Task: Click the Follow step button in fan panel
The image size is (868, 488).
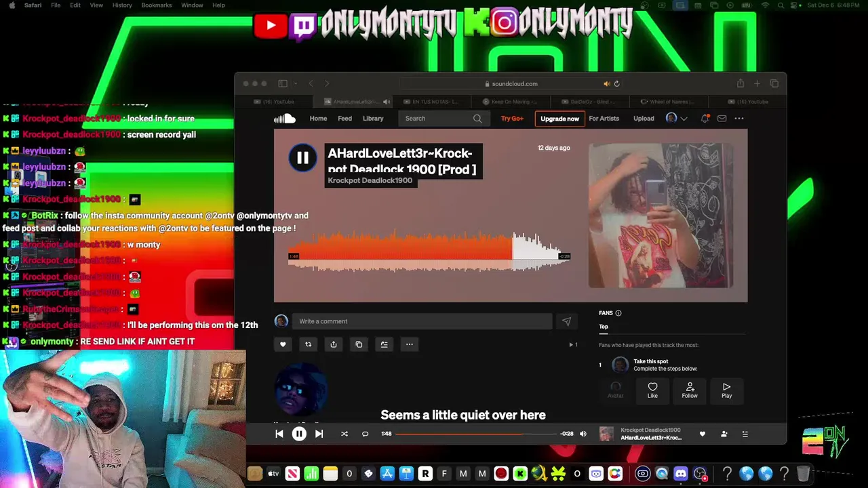Action: [x=690, y=390]
